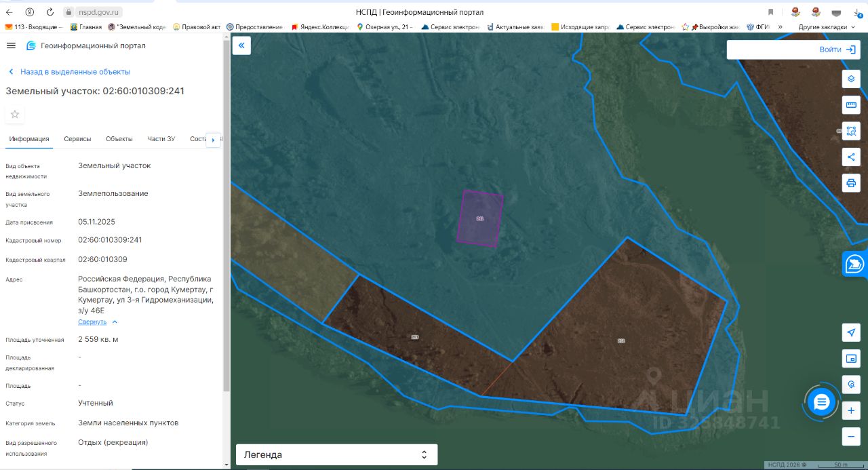868x470 pixels.
Task: Expand the Легенда dropdown
Action: pyautogui.click(x=336, y=454)
